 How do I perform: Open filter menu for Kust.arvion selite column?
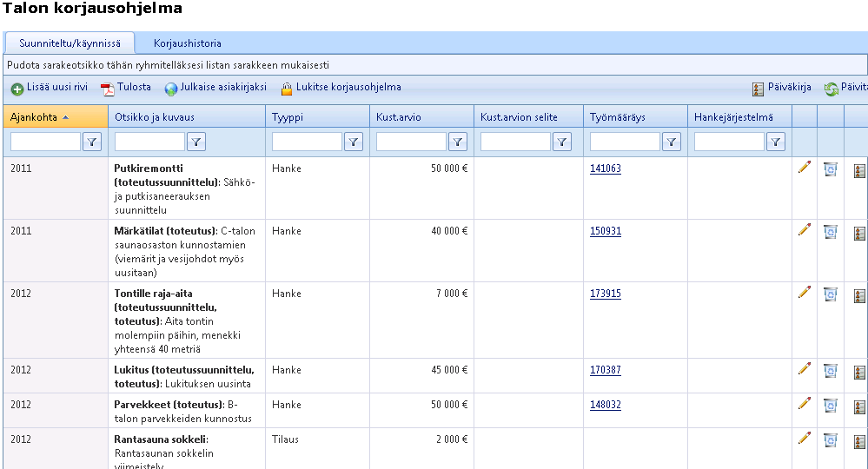[x=562, y=142]
